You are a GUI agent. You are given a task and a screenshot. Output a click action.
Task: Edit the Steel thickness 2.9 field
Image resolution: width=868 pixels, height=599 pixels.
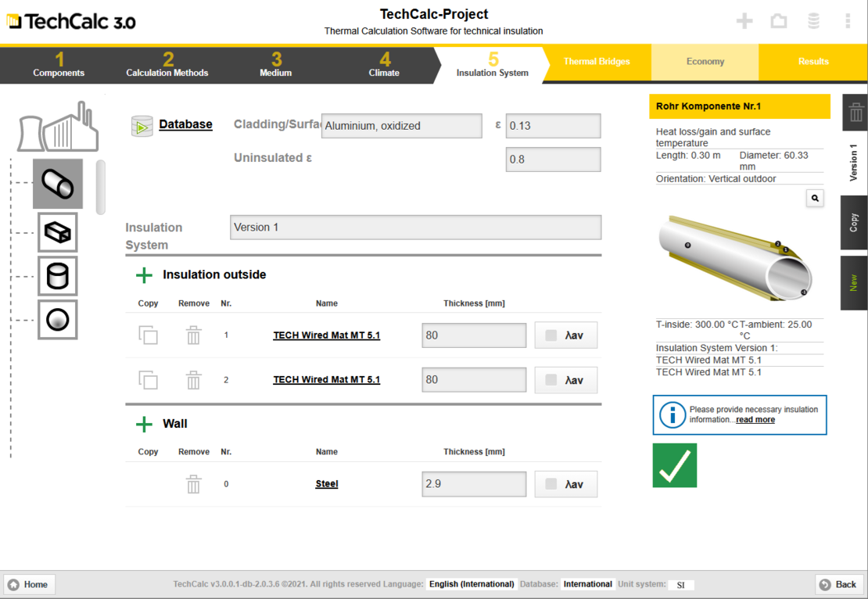coord(474,484)
